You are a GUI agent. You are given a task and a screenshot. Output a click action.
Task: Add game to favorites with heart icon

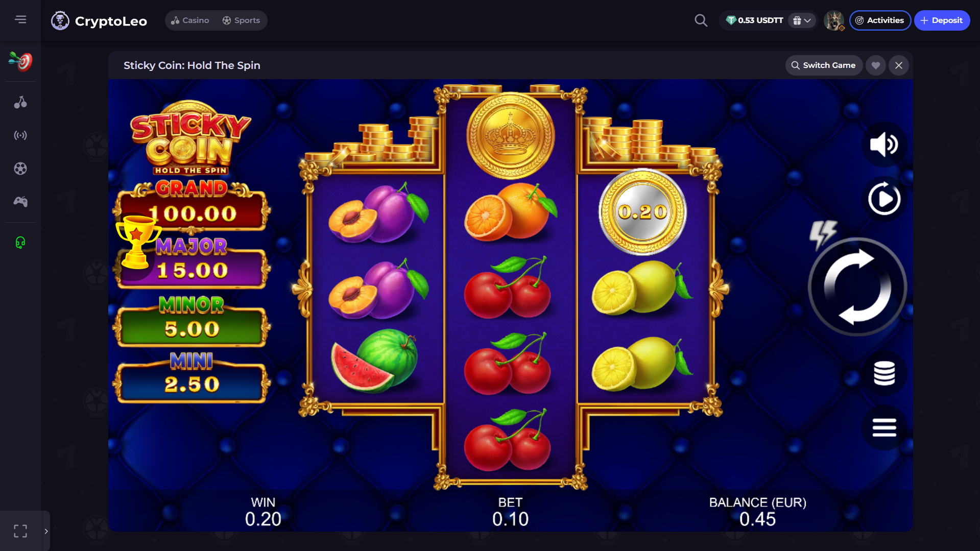[x=876, y=65]
